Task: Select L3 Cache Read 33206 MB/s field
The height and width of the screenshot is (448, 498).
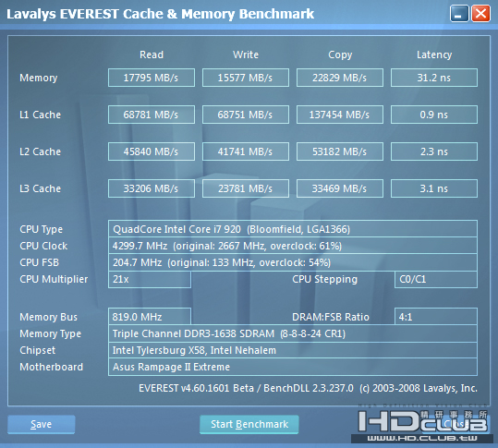Action: click(x=152, y=188)
